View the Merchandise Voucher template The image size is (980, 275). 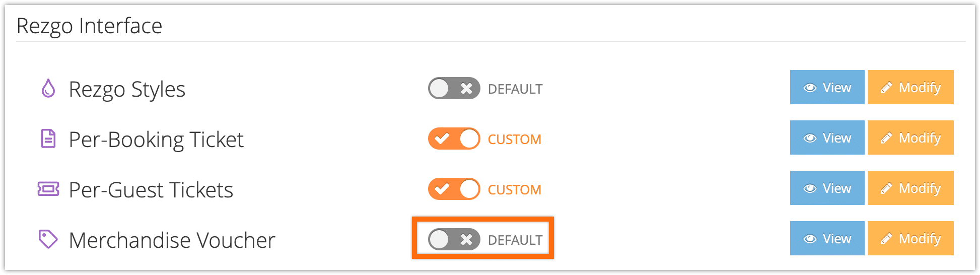(x=827, y=238)
